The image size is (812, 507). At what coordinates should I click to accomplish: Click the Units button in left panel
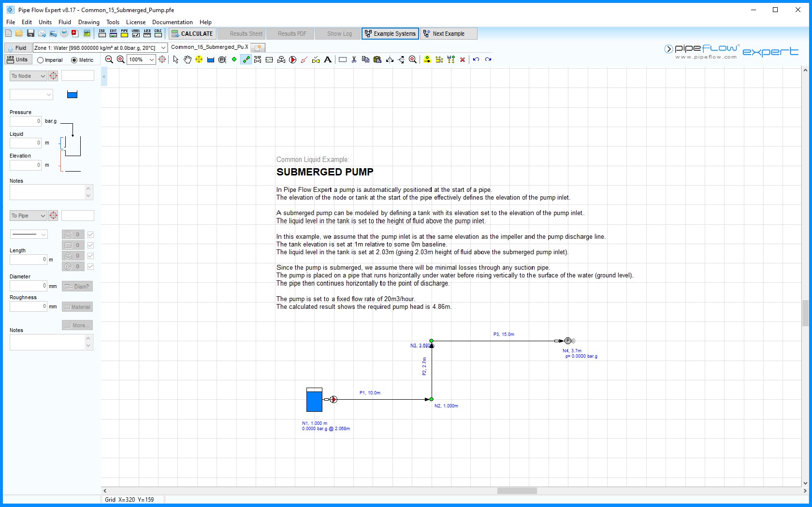[18, 59]
